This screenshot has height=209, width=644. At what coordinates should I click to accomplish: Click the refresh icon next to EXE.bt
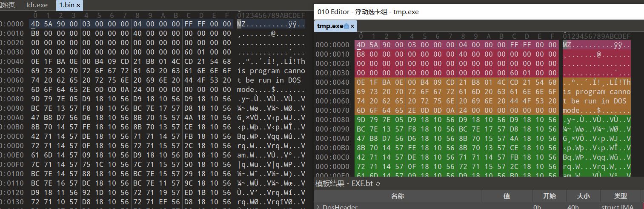tap(378, 183)
